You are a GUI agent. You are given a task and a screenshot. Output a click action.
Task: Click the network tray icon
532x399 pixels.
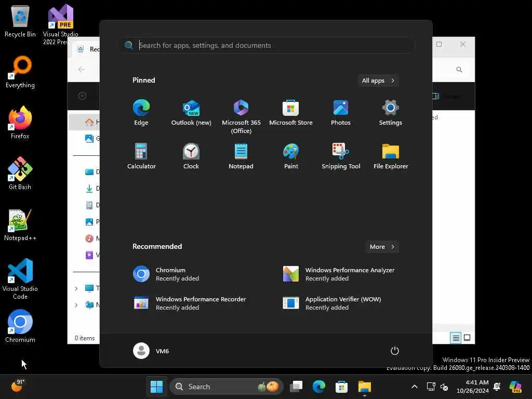point(431,387)
